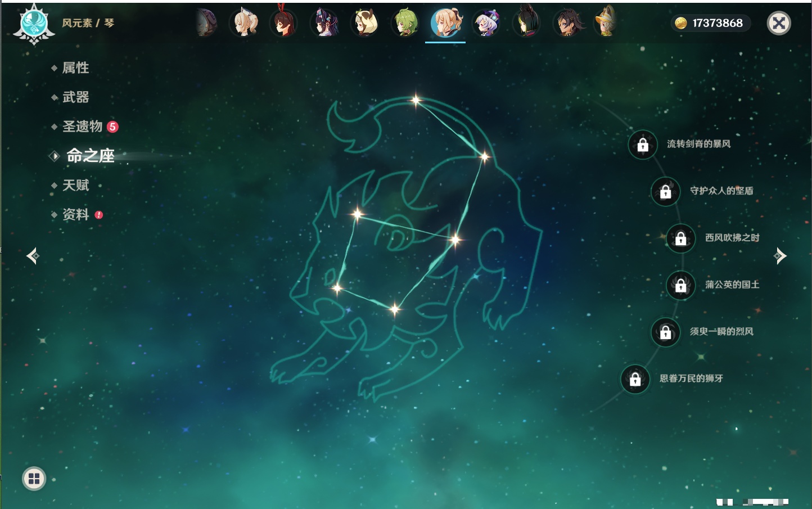Open the 资料 profile page
This screenshot has height=509, width=812.
[x=75, y=214]
